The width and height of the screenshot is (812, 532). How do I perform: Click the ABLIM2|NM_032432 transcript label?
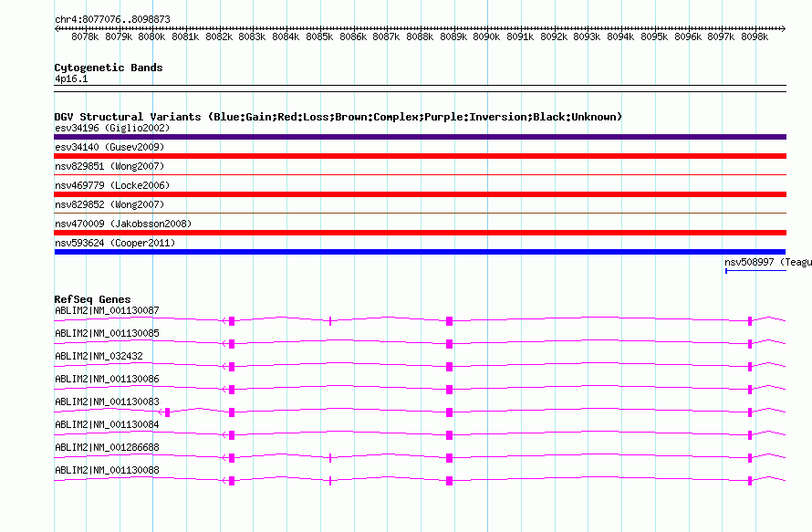pyautogui.click(x=99, y=357)
